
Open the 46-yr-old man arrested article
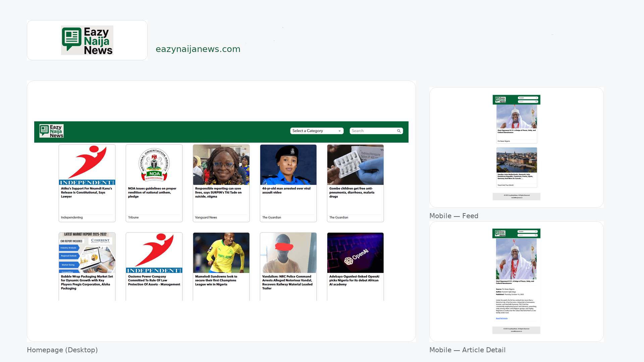click(x=286, y=190)
